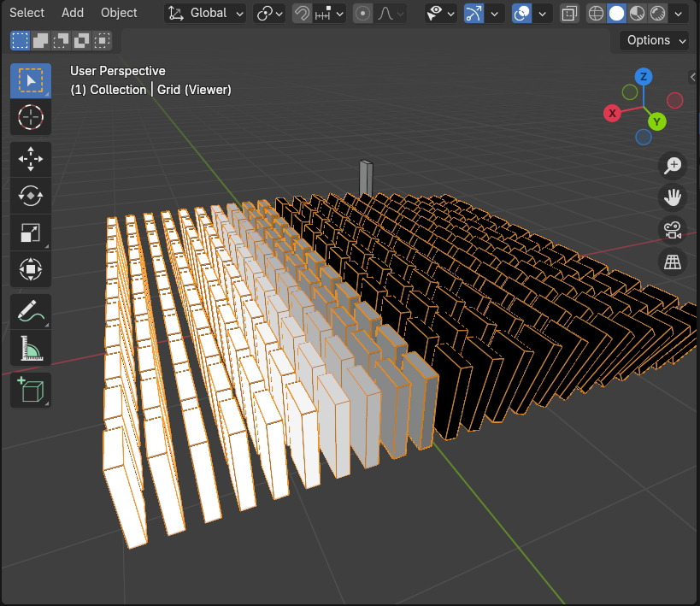This screenshot has height=606, width=700.
Task: Choose the Rotate tool
Action: tap(31, 196)
